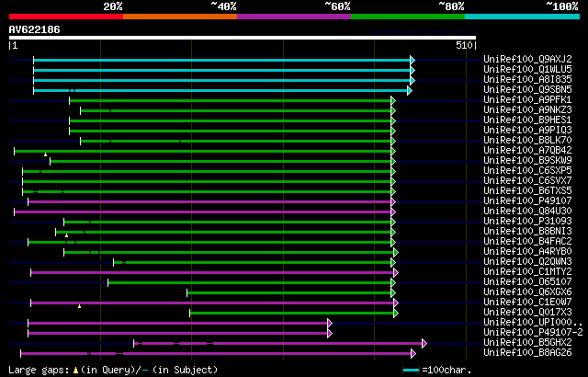
Task: Click the yellow query gap marker under B8BNI3
Action: coord(67,235)
